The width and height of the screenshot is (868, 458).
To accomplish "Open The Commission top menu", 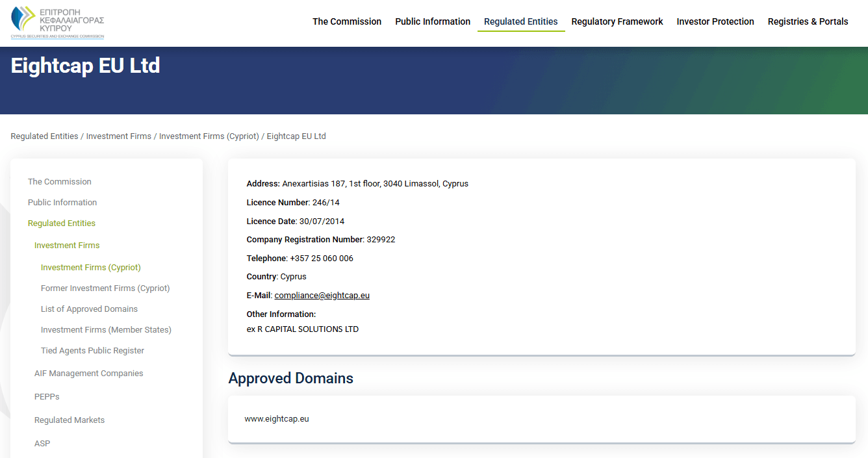I will point(347,21).
